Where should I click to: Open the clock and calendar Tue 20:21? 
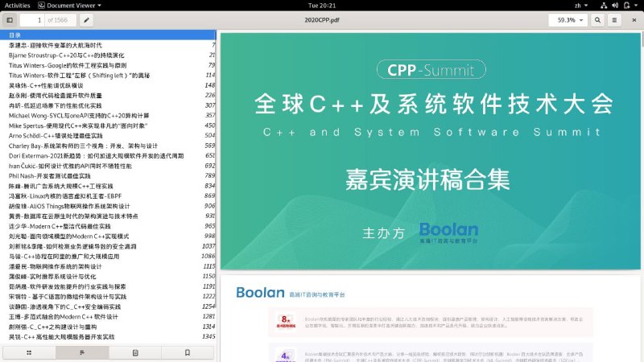click(x=322, y=6)
